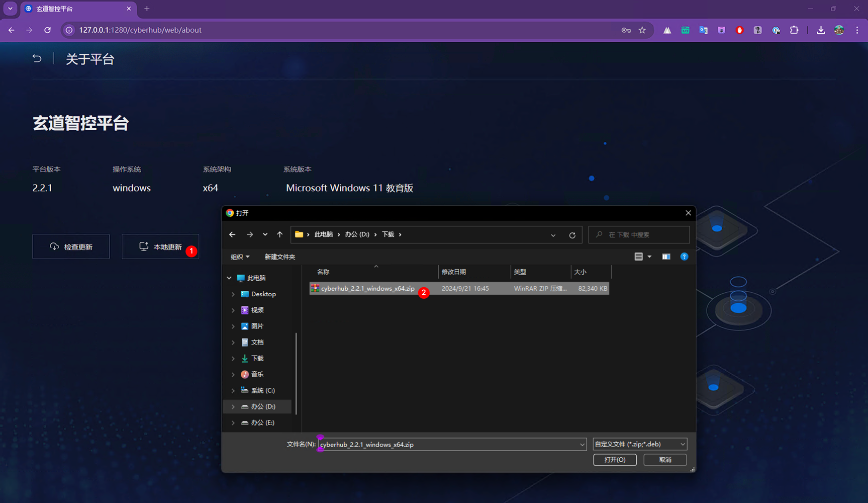Open the Chrome extensions puzzle icon
This screenshot has height=503, width=868.
[794, 30]
